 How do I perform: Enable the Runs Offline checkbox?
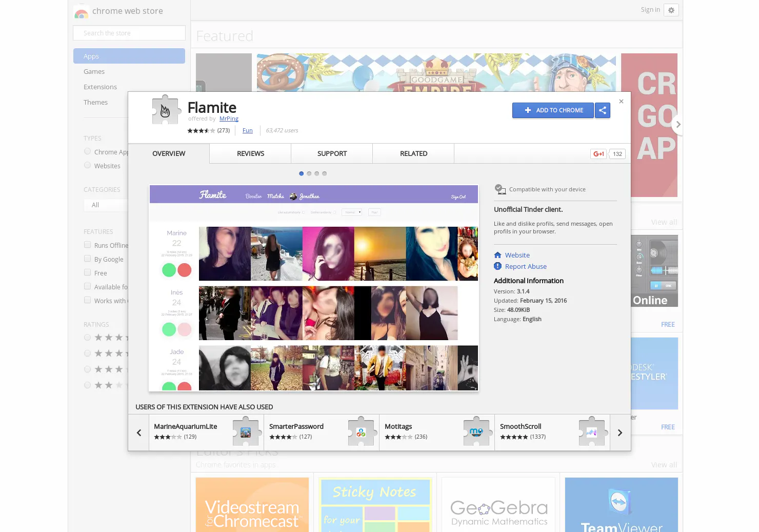coord(88,245)
